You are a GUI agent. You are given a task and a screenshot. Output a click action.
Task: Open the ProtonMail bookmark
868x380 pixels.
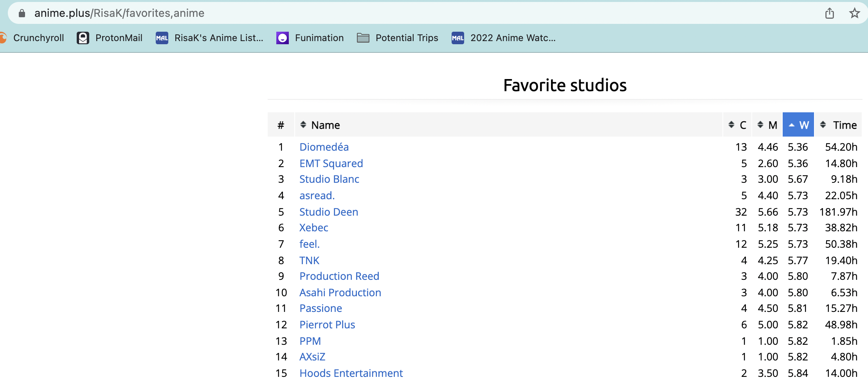point(110,38)
